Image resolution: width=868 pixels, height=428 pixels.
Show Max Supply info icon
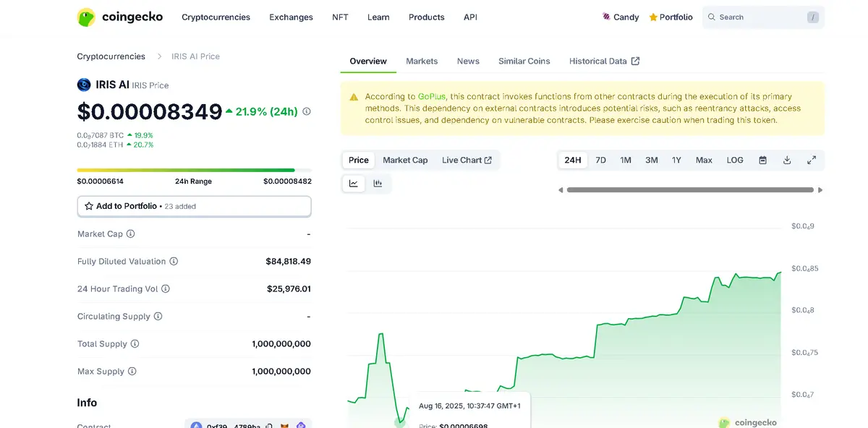tap(132, 371)
